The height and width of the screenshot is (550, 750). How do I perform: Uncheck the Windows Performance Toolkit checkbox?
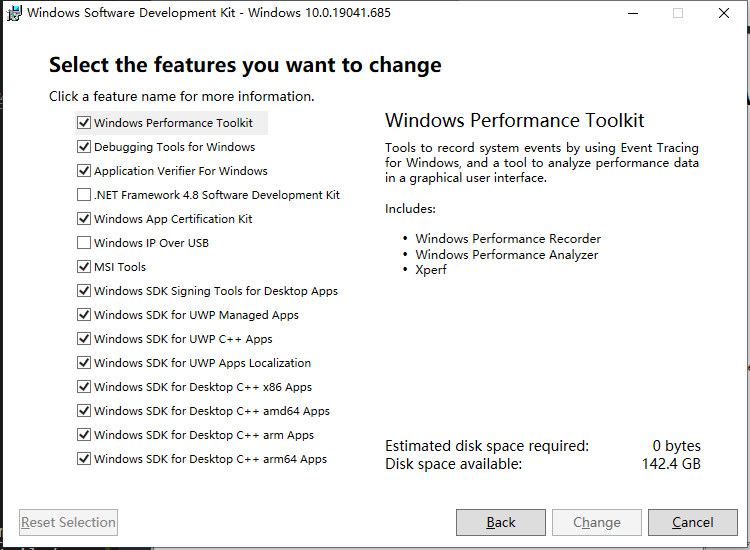[x=84, y=123]
